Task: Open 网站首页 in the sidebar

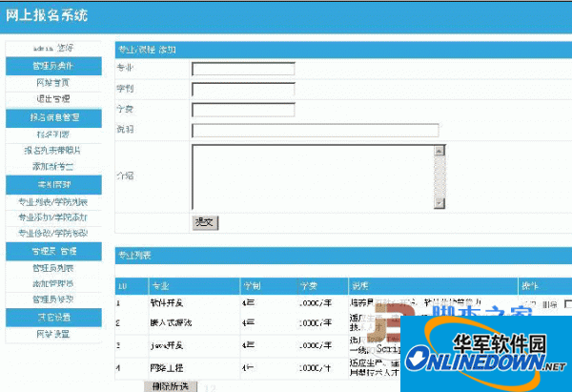Action: coord(53,83)
